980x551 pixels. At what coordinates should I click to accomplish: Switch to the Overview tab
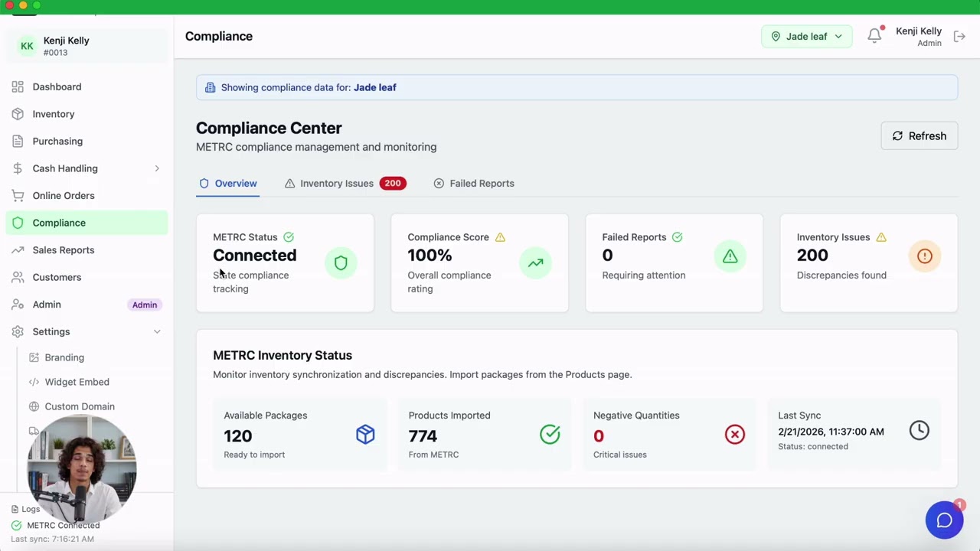(228, 184)
